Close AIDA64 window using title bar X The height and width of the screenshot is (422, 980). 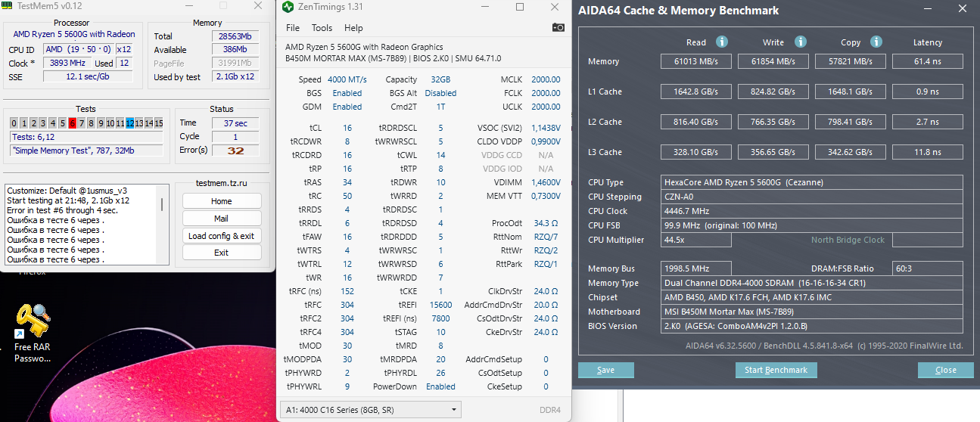pyautogui.click(x=961, y=10)
